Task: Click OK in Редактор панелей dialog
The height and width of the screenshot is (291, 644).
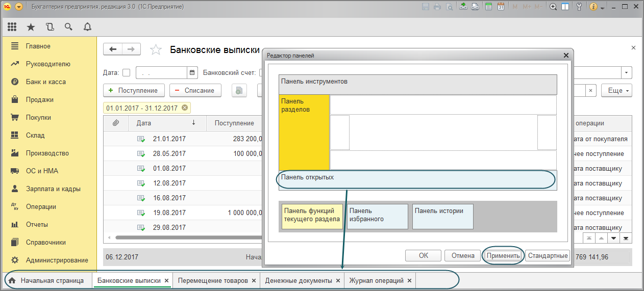Action: (x=424, y=256)
